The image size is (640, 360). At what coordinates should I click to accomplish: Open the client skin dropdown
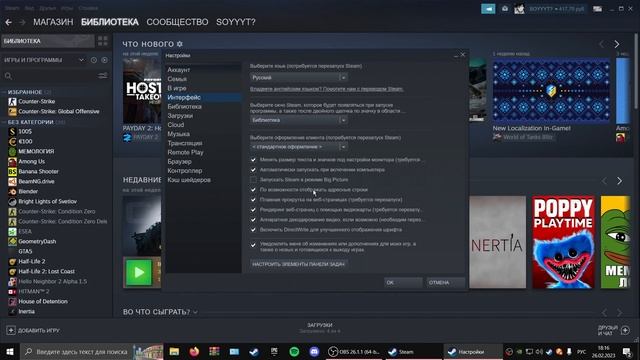pyautogui.click(x=299, y=147)
